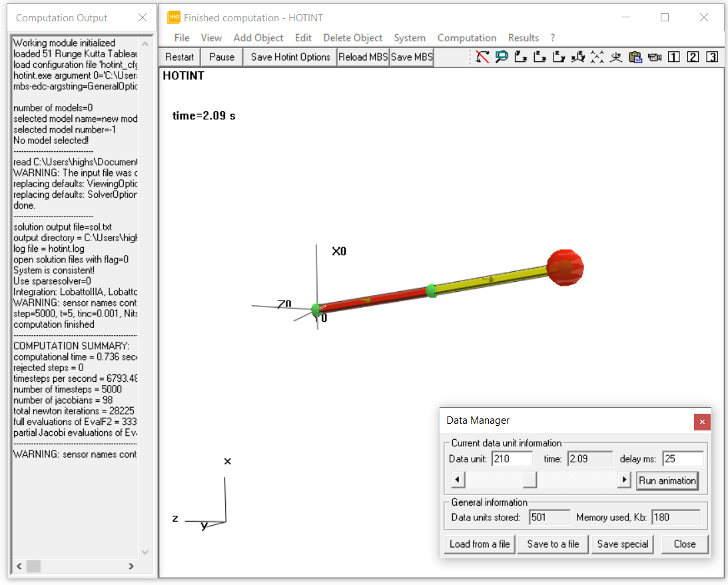Click the clipboard paste icon
Viewport: 728px width, 585px height.
(636, 57)
